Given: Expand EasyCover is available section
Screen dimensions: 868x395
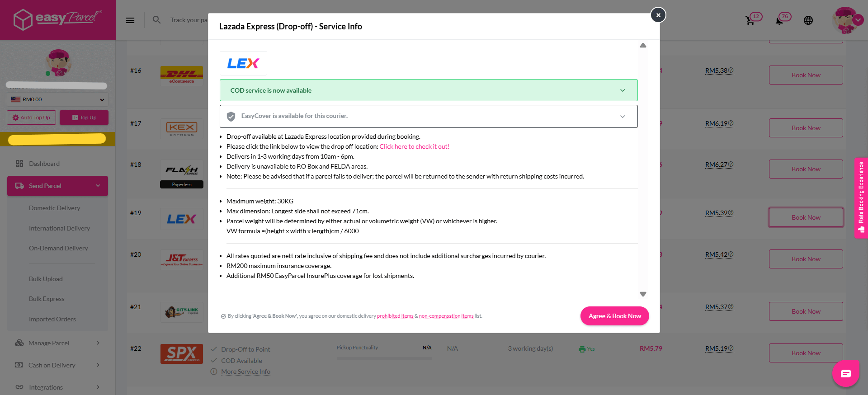Looking at the screenshot, I should 429,117.
